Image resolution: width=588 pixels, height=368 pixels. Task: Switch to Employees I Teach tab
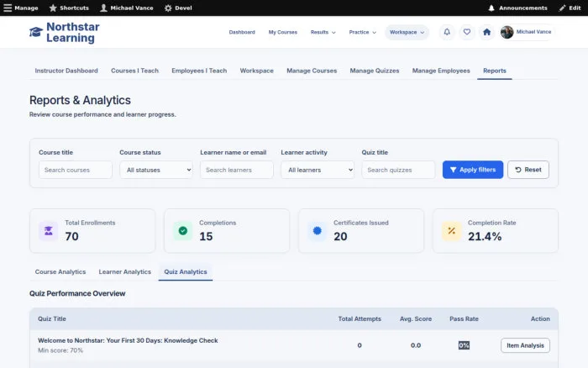tap(199, 71)
